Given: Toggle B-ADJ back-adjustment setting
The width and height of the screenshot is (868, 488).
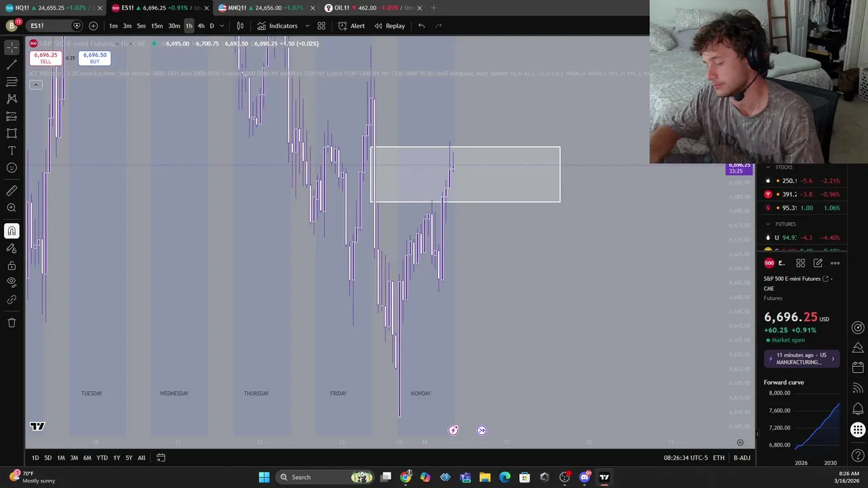Looking at the screenshot, I should point(742,457).
